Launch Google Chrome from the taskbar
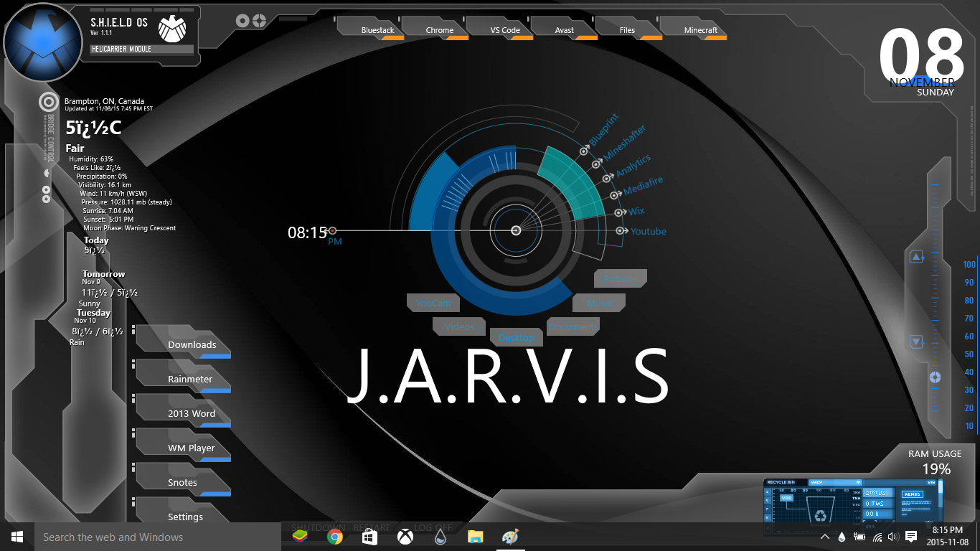Viewport: 980px width, 551px height. point(334,537)
